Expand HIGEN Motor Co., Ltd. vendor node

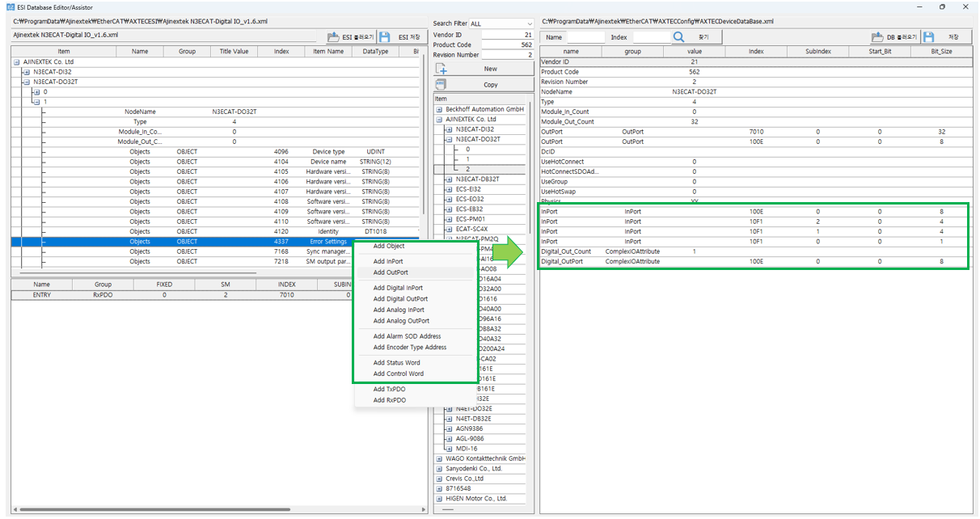[439, 498]
